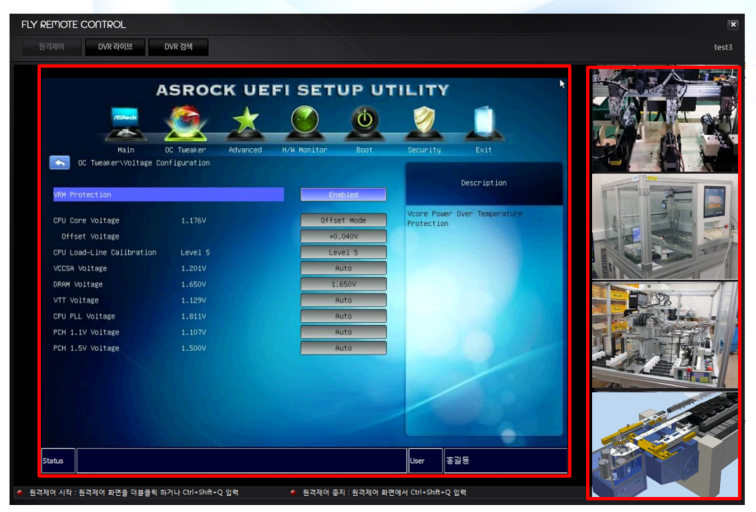The height and width of the screenshot is (512, 756).
Task: Select the Exit door icon
Action: (484, 123)
